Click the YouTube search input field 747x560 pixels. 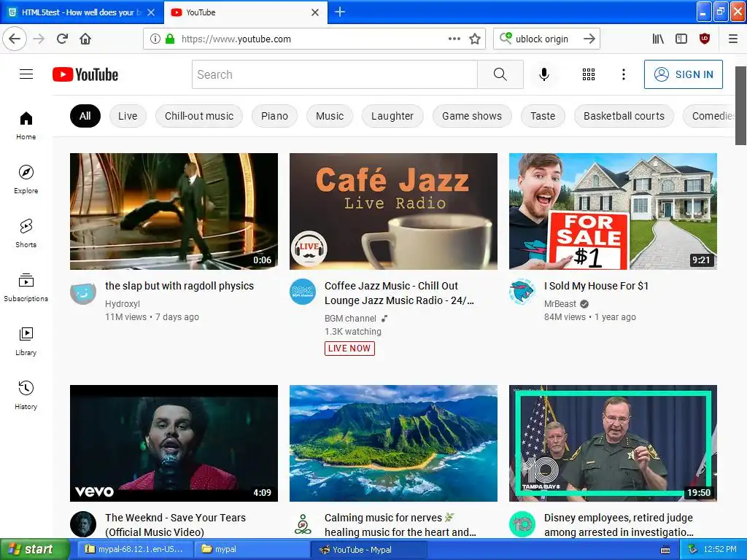334,74
